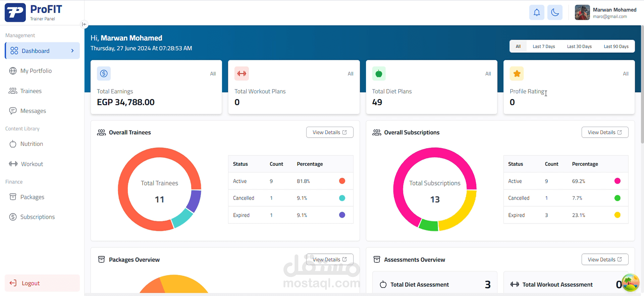Open Messages menu item
Image resolution: width=644 pixels, height=296 pixels.
(x=42, y=111)
